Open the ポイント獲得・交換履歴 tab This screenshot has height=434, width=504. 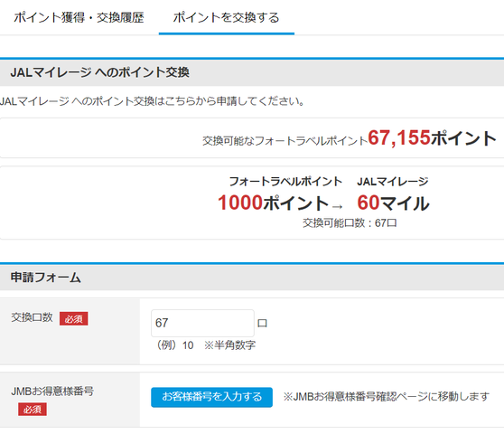click(79, 17)
